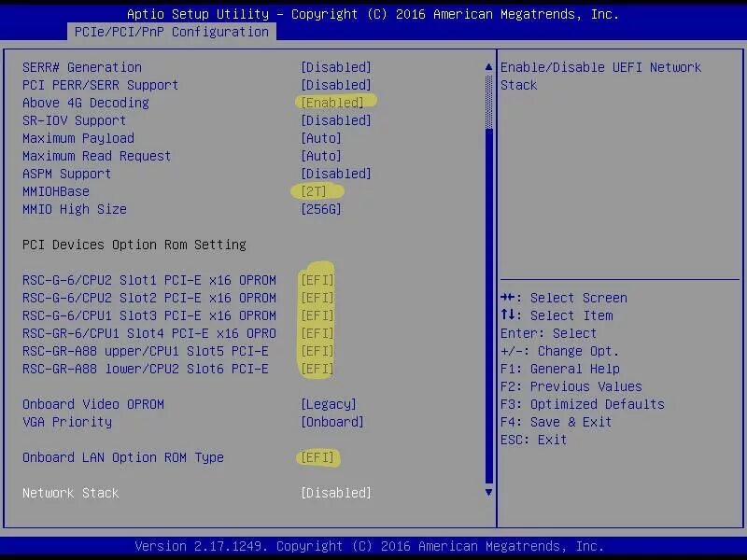Select RSC-GR-A88 lower/CPU2 Slot6 PCI-E
The width and height of the screenshot is (747, 560).
(x=146, y=369)
